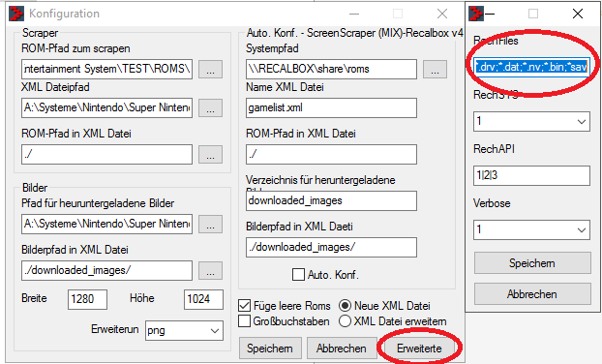Click Abbrechen in the Konfiguration window
The image size is (602, 364).
[342, 349]
